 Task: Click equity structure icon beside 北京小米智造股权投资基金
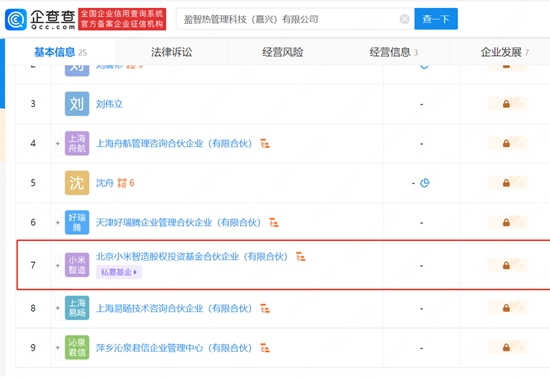301,257
